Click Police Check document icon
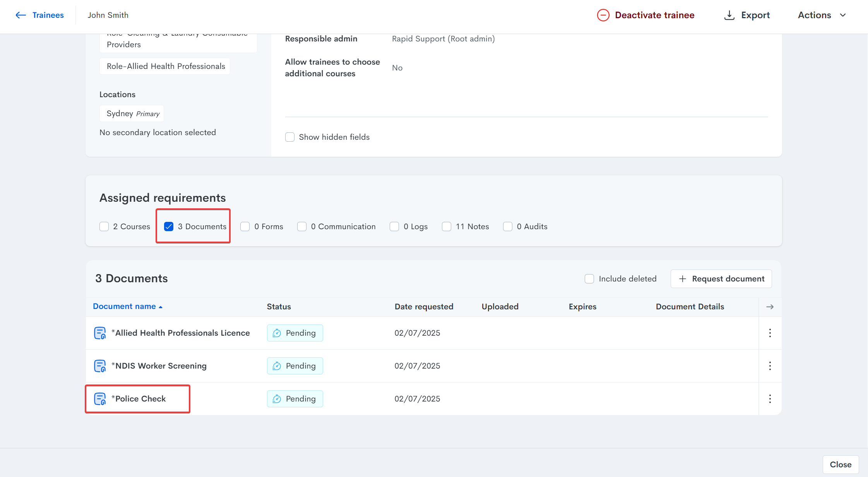Viewport: 868px width, 477px height. [100, 399]
